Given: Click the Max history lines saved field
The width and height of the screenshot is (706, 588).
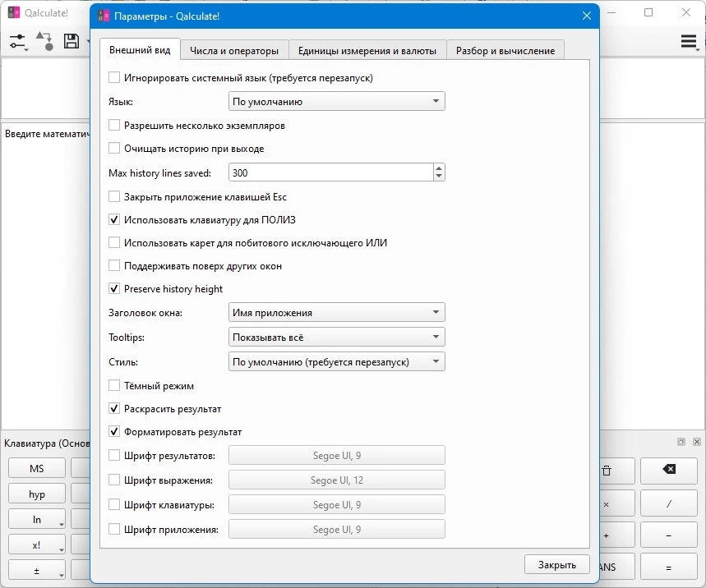Looking at the screenshot, I should [x=331, y=172].
